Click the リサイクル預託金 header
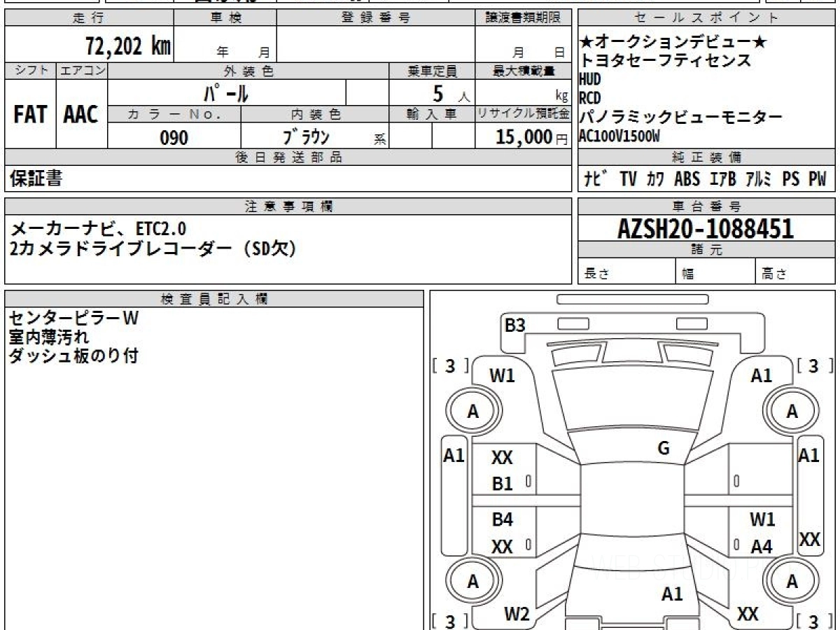Screen dimensions: 840x630 click(523, 113)
